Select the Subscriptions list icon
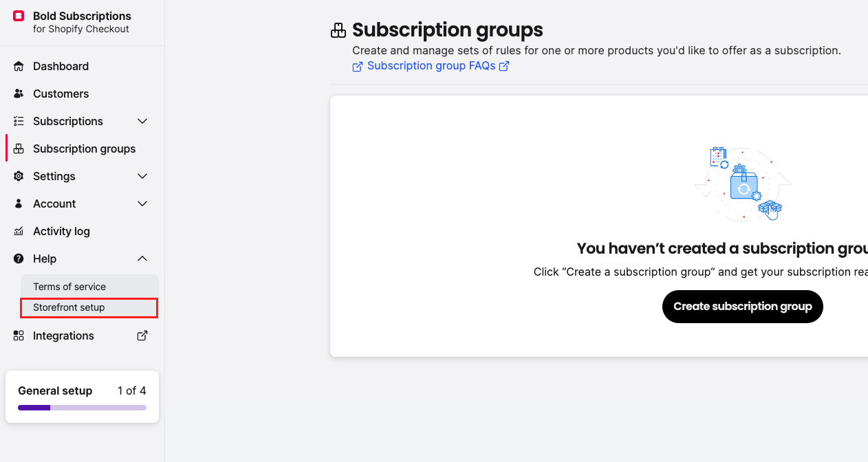 [x=18, y=121]
